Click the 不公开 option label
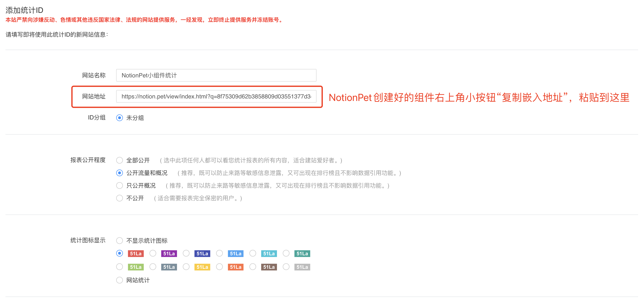The width and height of the screenshot is (644, 302). coord(135,199)
